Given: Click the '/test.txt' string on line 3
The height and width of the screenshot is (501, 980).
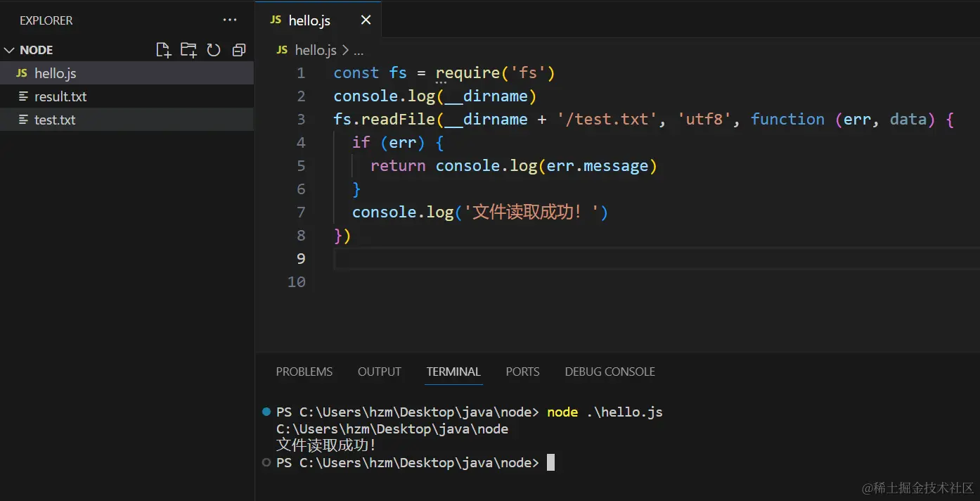Looking at the screenshot, I should tap(607, 120).
